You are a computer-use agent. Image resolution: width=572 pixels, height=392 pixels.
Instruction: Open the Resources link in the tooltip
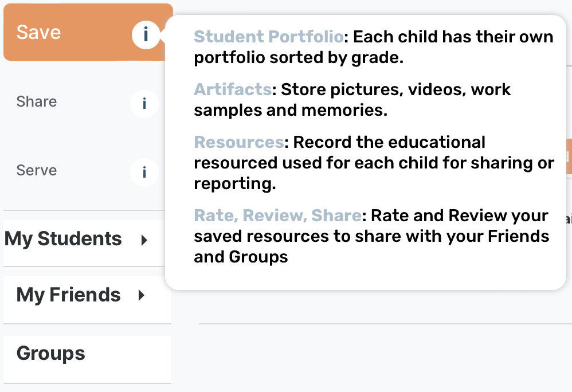point(238,142)
